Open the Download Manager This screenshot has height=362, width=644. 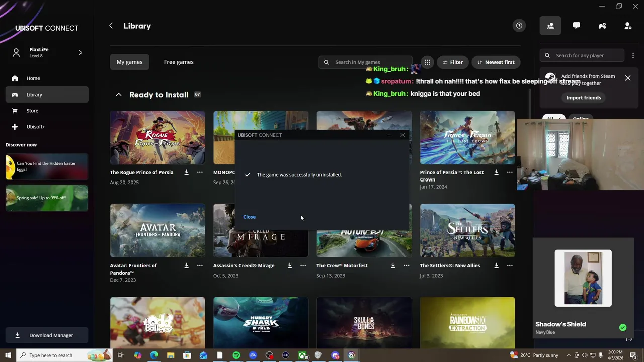coord(47,335)
